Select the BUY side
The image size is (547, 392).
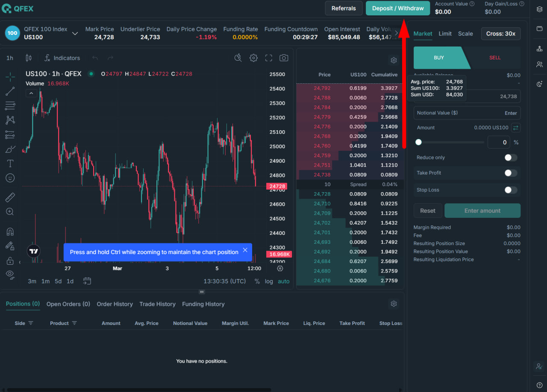pos(439,58)
